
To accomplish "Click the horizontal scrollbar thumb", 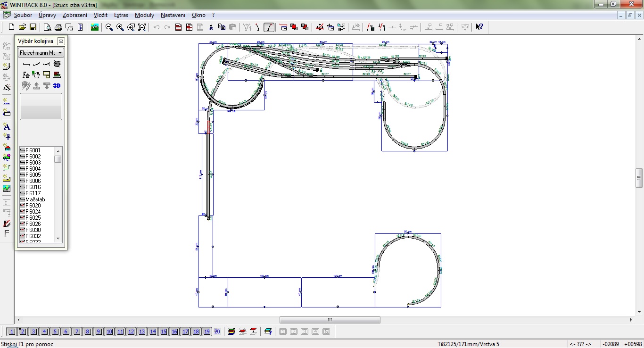I will click(x=330, y=320).
